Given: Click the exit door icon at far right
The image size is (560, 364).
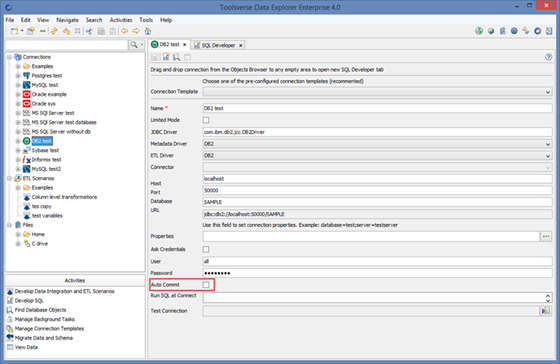Looking at the screenshot, I should point(549,31).
